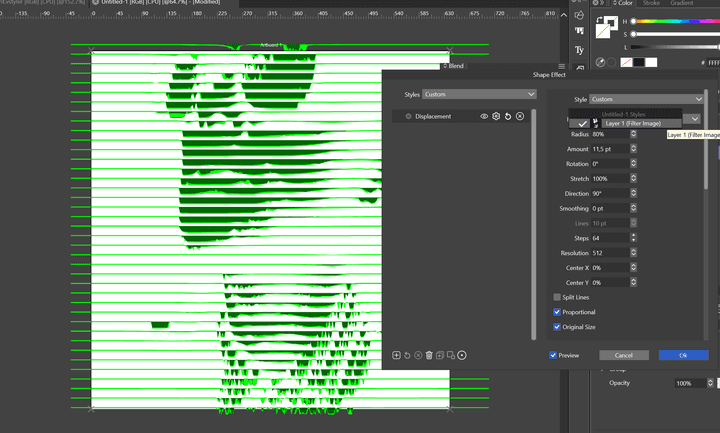Toggle the Preview checkbox

(x=553, y=355)
